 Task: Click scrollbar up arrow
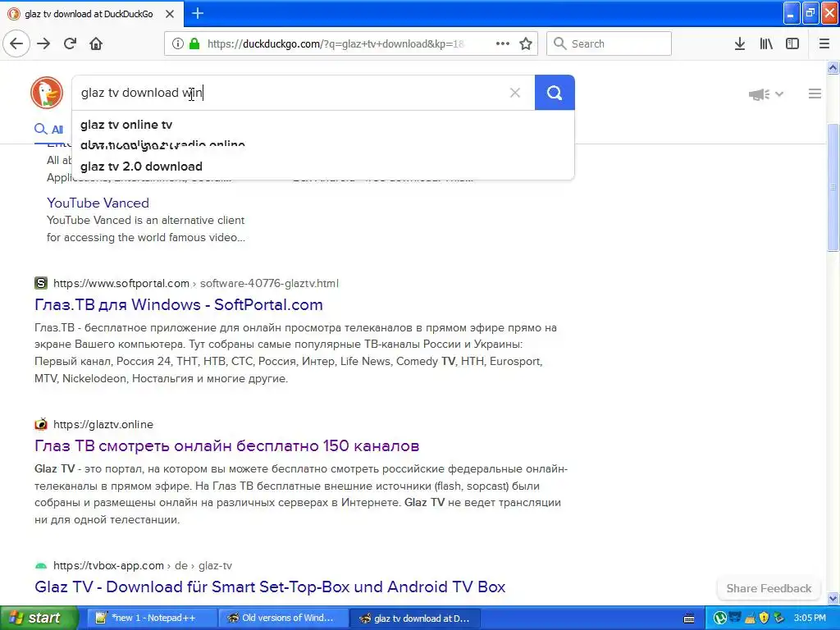[833, 68]
